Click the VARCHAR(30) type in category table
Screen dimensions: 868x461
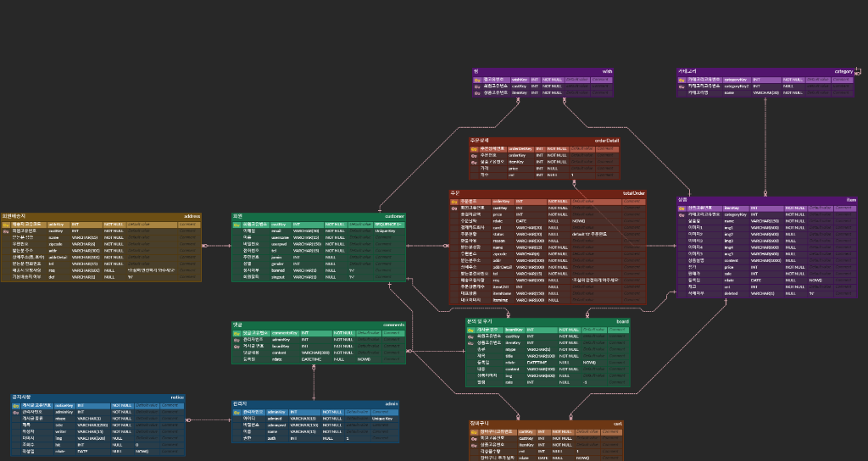[765, 93]
